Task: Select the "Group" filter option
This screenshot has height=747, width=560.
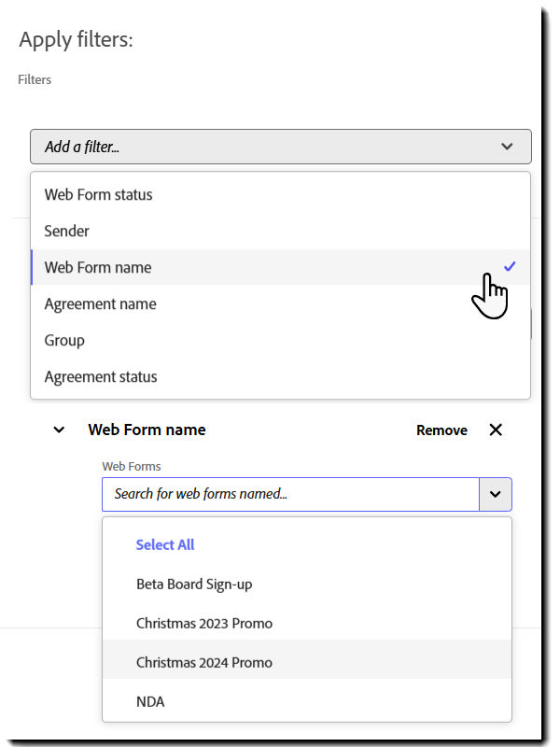Action: coord(63,340)
